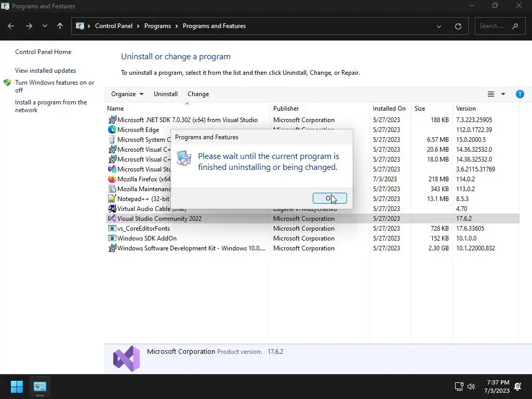Select the Virtual Audio Cable icon
Screen dimensions: 532x399
(x=112, y=209)
